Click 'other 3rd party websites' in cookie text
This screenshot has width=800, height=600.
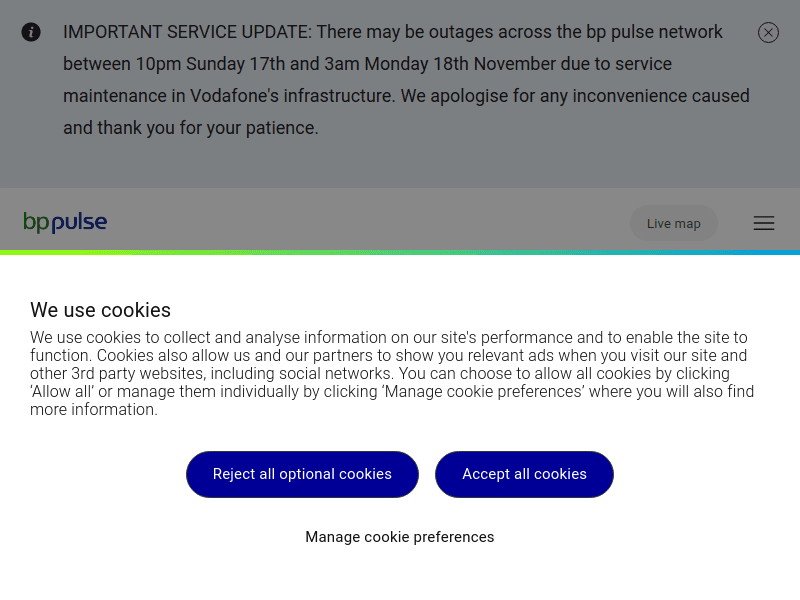point(117,374)
